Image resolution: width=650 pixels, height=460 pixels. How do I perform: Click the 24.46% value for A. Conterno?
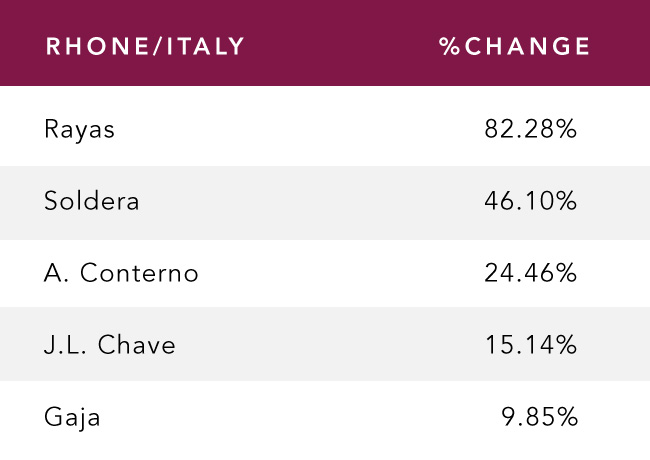coord(530,273)
